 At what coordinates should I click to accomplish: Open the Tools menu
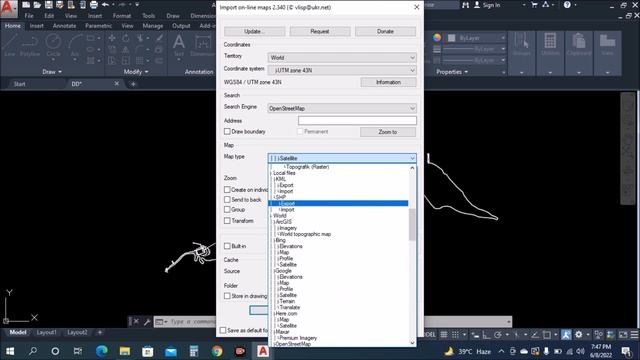[x=149, y=16]
